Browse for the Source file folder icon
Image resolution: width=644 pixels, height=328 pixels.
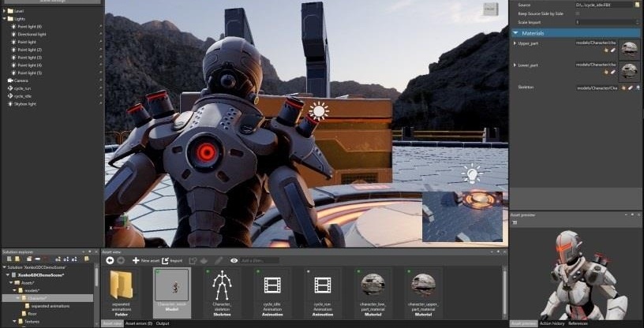(637, 5)
